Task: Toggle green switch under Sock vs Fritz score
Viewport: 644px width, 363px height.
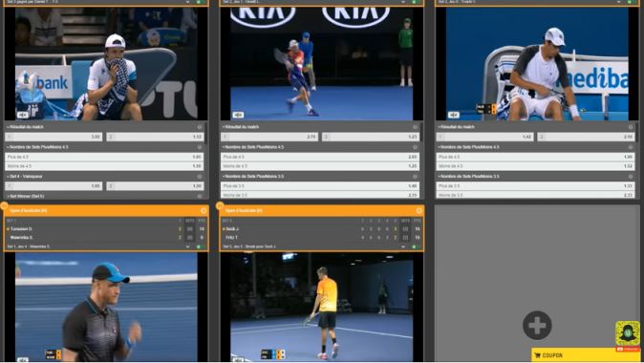Action: 416,246
